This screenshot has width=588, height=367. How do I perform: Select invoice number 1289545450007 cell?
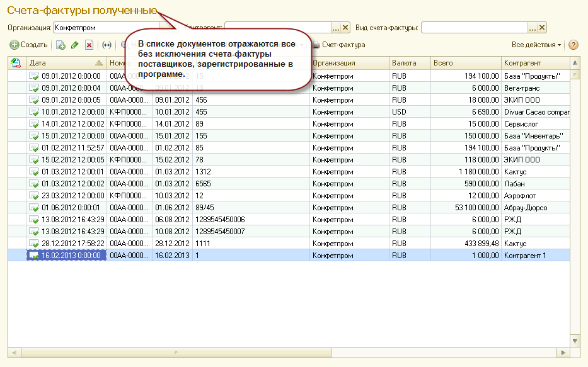pos(251,232)
